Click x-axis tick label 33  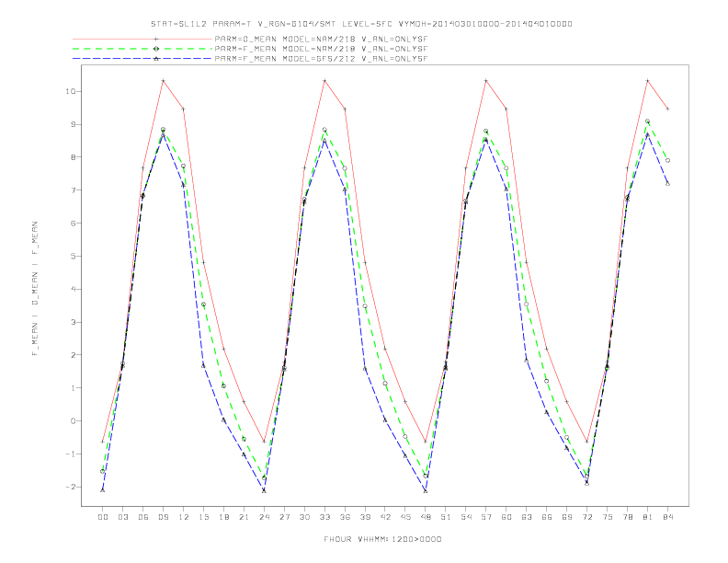(x=324, y=517)
